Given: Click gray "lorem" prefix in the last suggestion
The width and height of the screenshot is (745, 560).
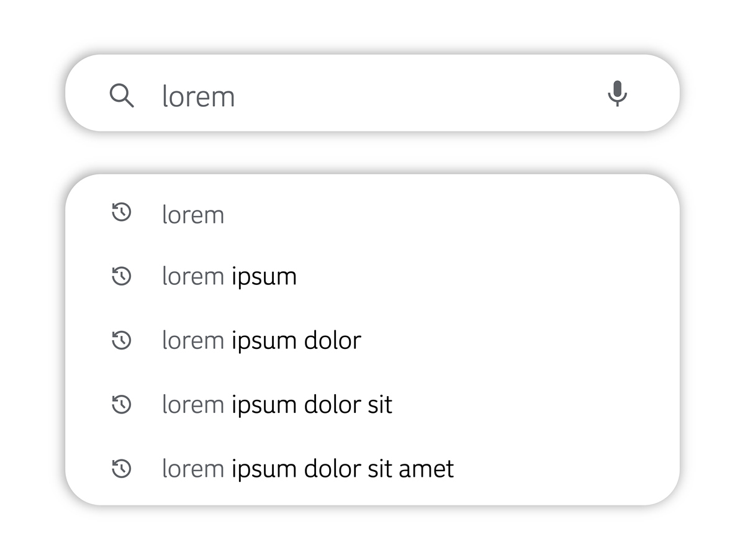Looking at the screenshot, I should (x=193, y=469).
